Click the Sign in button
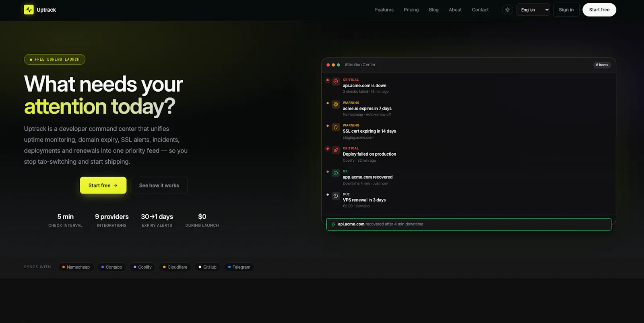This screenshot has height=323, width=644. pos(566,10)
